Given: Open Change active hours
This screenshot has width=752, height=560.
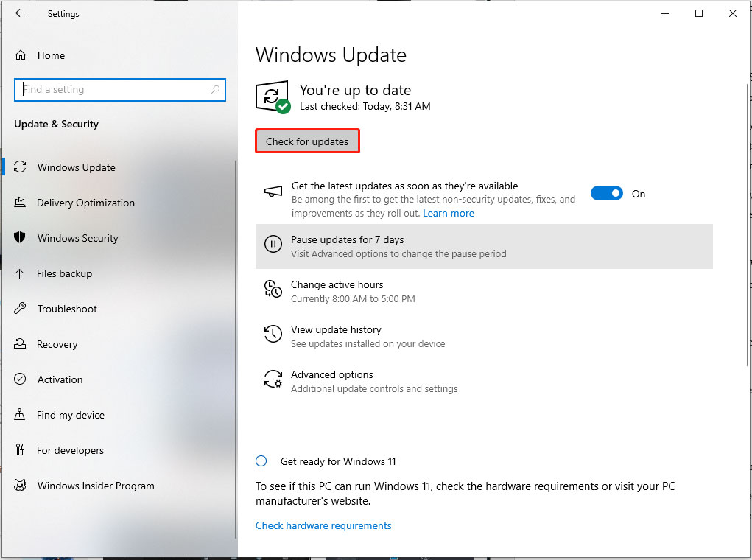Looking at the screenshot, I should pos(484,291).
